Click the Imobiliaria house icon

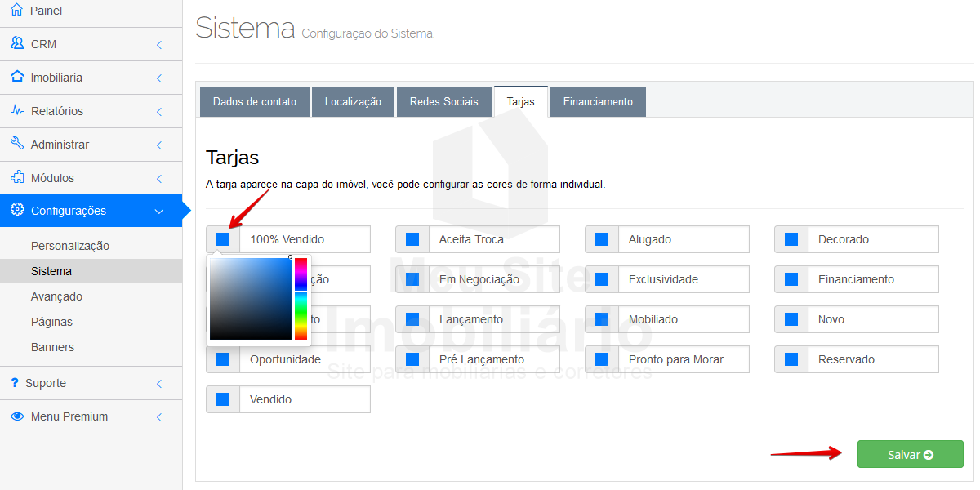click(17, 77)
